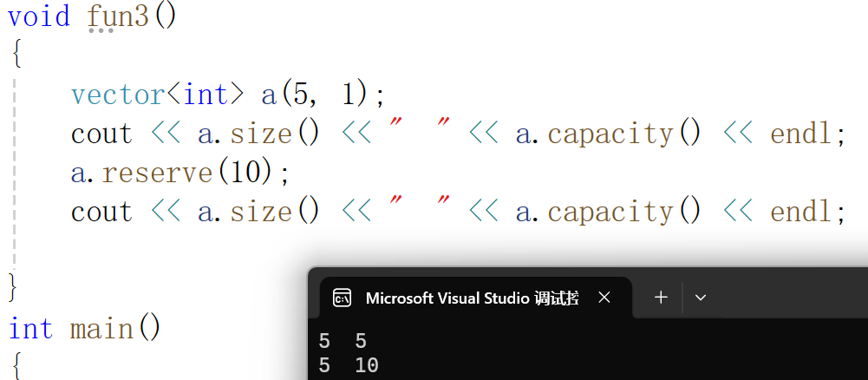Click the vector type keyword
Image resolution: width=868 pixels, height=380 pixels.
118,95
